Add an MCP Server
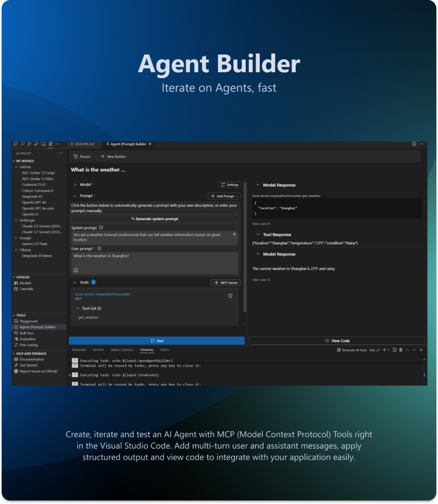The height and width of the screenshot is (504, 438). tap(226, 283)
